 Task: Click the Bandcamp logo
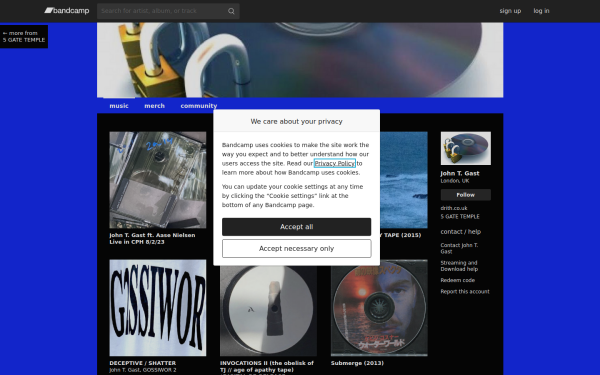[67, 11]
